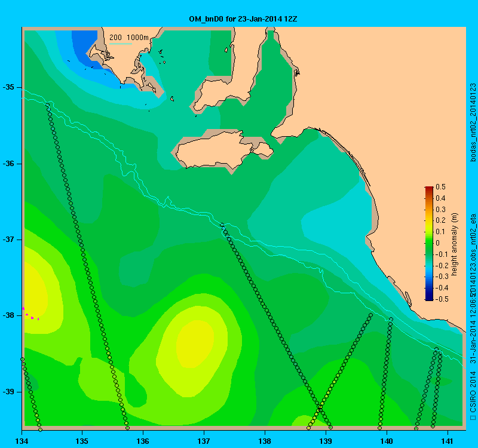Screen dimensions: 478x448
Task: Click the "136" longitude axis label
Action: point(143,441)
